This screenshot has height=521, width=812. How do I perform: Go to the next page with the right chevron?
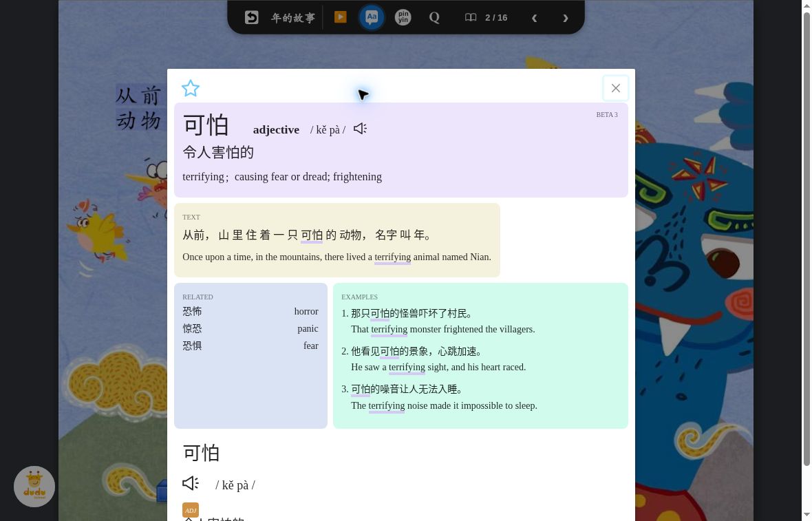click(x=565, y=18)
